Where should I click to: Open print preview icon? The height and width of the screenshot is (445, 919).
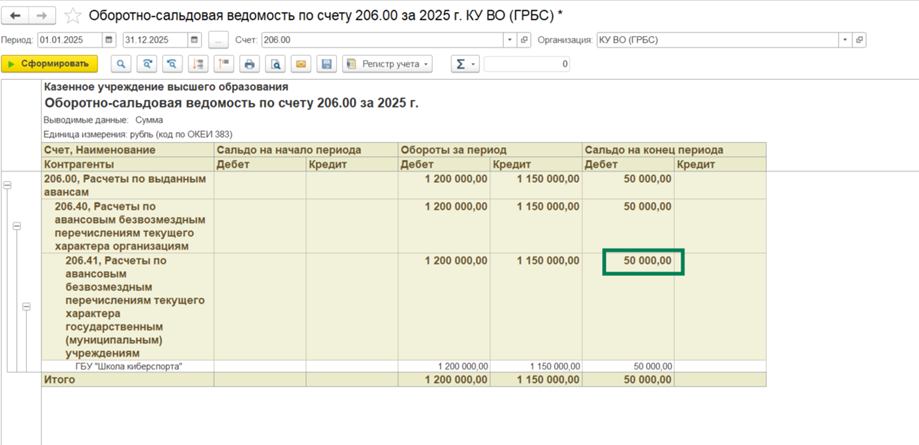click(275, 64)
